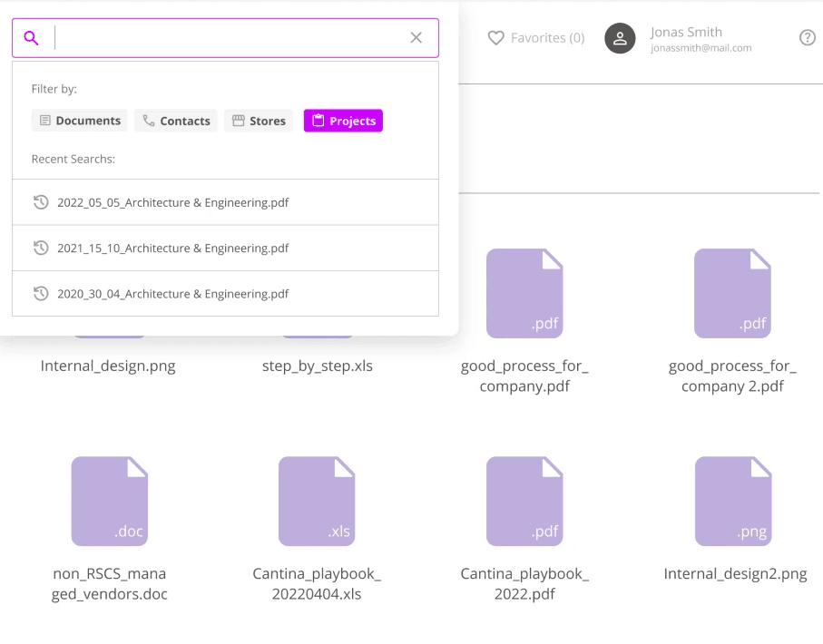Open good_process_for_company.pdf file icon
Screen dimensions: 823x644
point(524,293)
